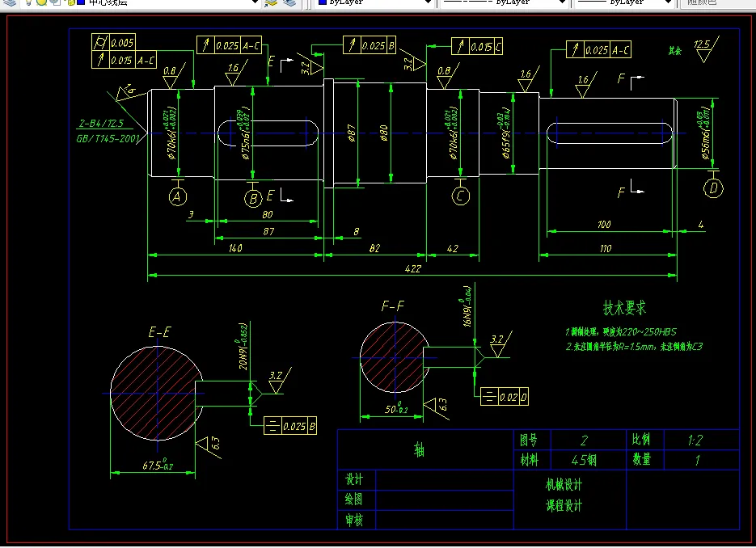Select the Ø87 diameter dimension
The image size is (756, 548).
tap(352, 133)
